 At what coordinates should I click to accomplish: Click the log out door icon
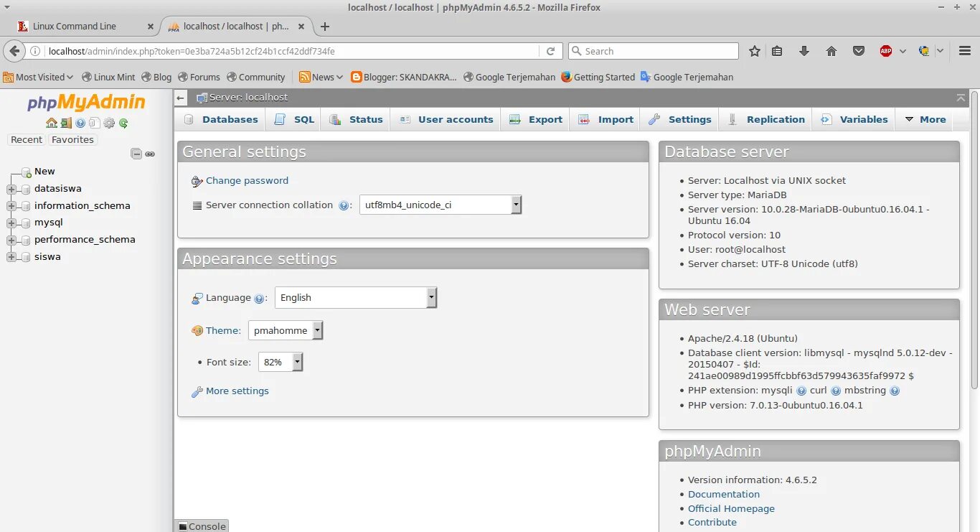pyautogui.click(x=66, y=123)
